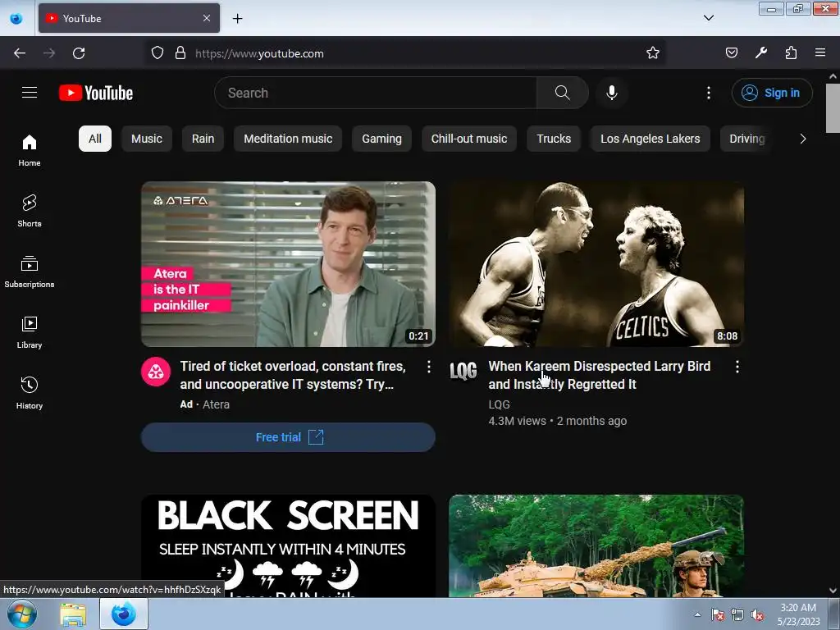Open extensions puzzle icon
This screenshot has height=630, width=840.
pyautogui.click(x=791, y=52)
